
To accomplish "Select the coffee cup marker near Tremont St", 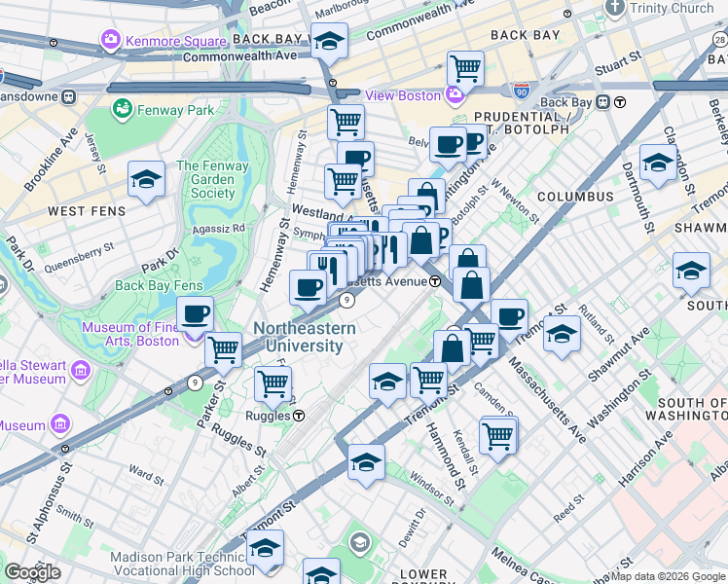I will [x=509, y=318].
